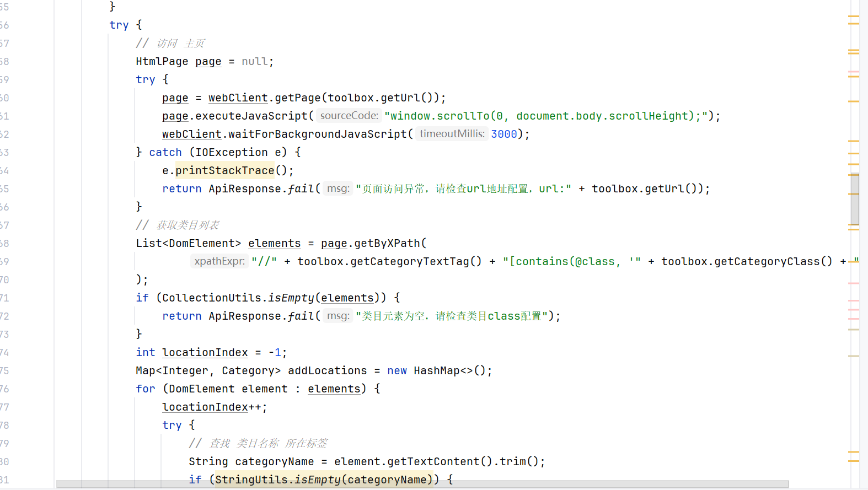
Task: Click the getPage method call on webClient
Action: pyautogui.click(x=298, y=98)
